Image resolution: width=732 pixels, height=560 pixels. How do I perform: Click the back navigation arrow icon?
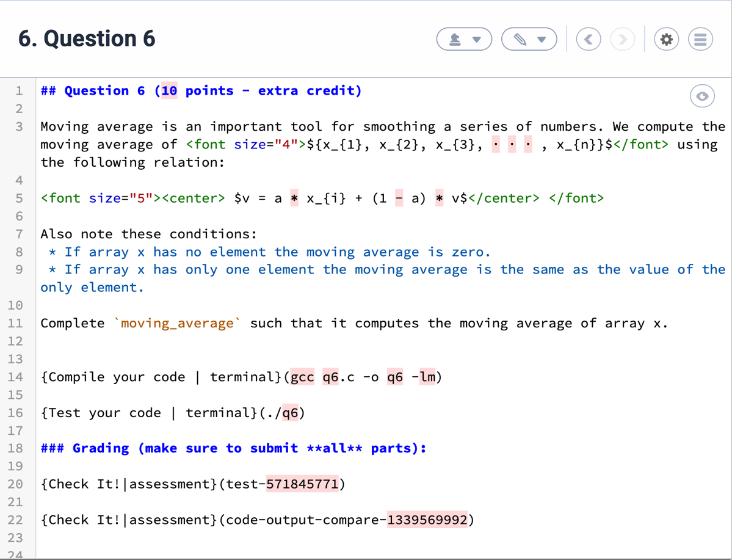click(588, 38)
